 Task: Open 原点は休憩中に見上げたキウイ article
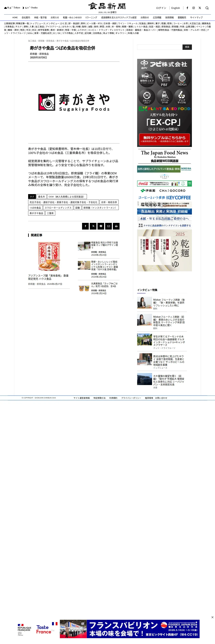[169, 360]
